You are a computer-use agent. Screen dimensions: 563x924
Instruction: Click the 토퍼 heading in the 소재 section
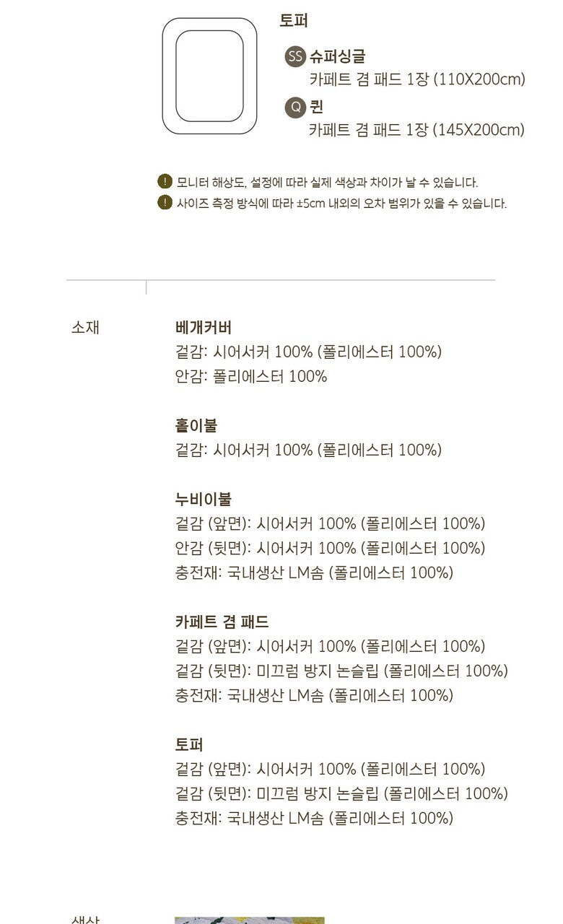[189, 744]
